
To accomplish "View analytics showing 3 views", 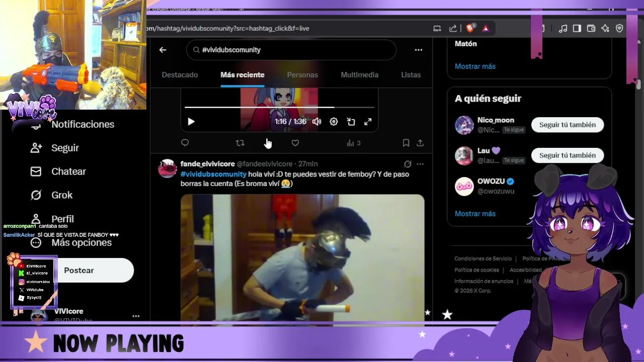I will (x=353, y=143).
